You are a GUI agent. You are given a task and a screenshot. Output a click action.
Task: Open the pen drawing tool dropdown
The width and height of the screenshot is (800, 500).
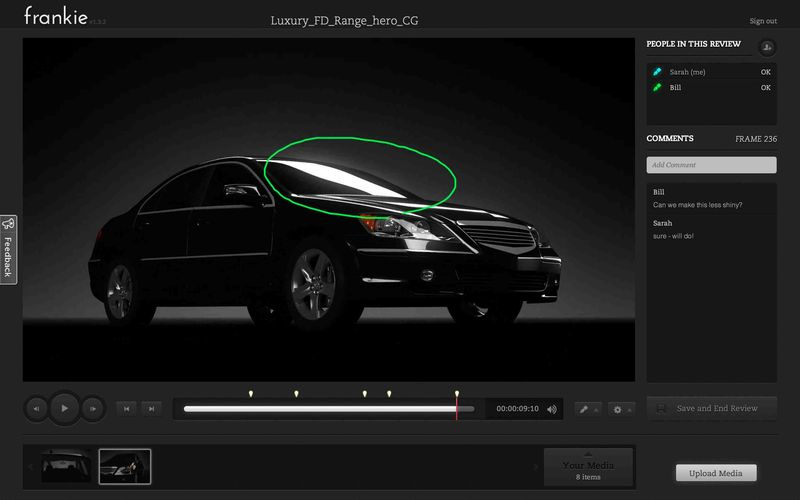pos(589,409)
